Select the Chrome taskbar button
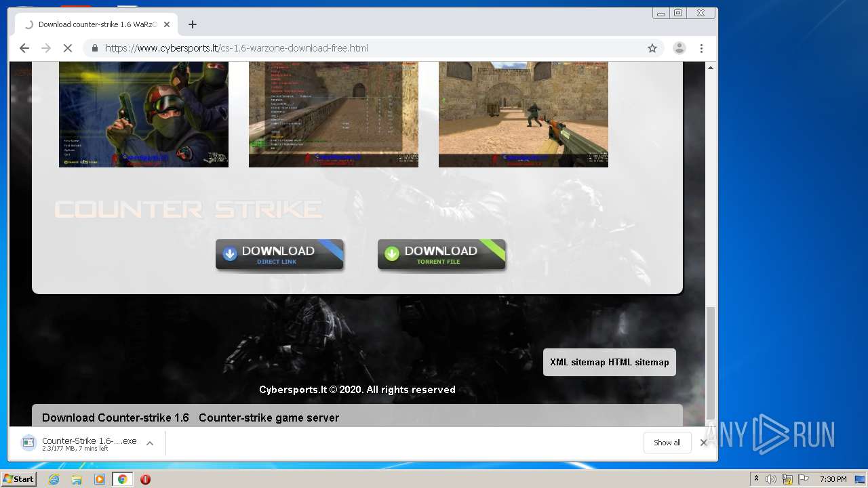Image resolution: width=868 pixels, height=488 pixels. (x=122, y=479)
